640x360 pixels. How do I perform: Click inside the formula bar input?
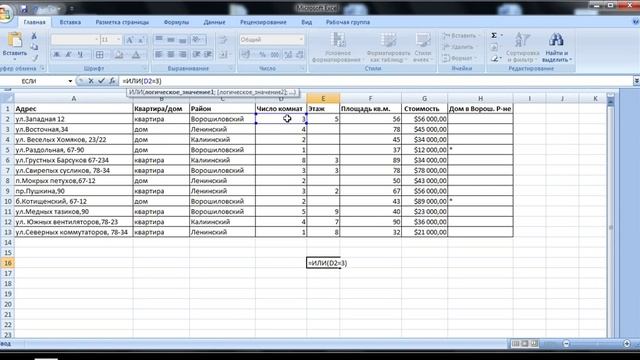[376, 81]
